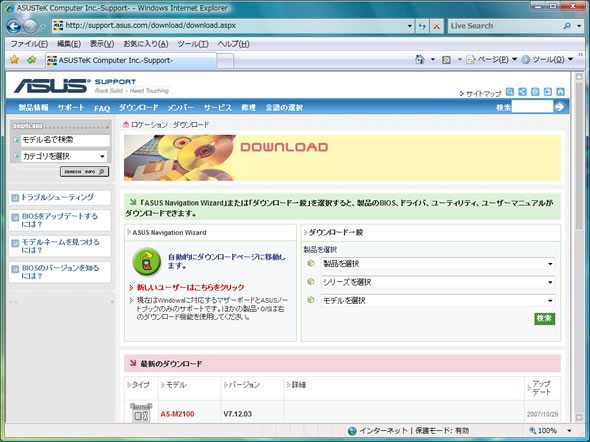Click the location home icon in breadcrumb
Image resolution: width=590 pixels, height=442 pixels.
pyautogui.click(x=126, y=125)
